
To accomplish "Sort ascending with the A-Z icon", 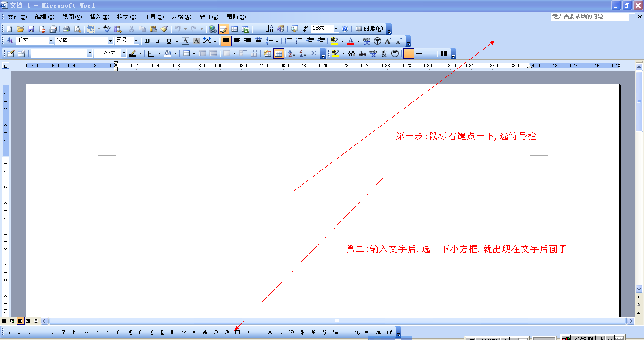I will (x=292, y=53).
